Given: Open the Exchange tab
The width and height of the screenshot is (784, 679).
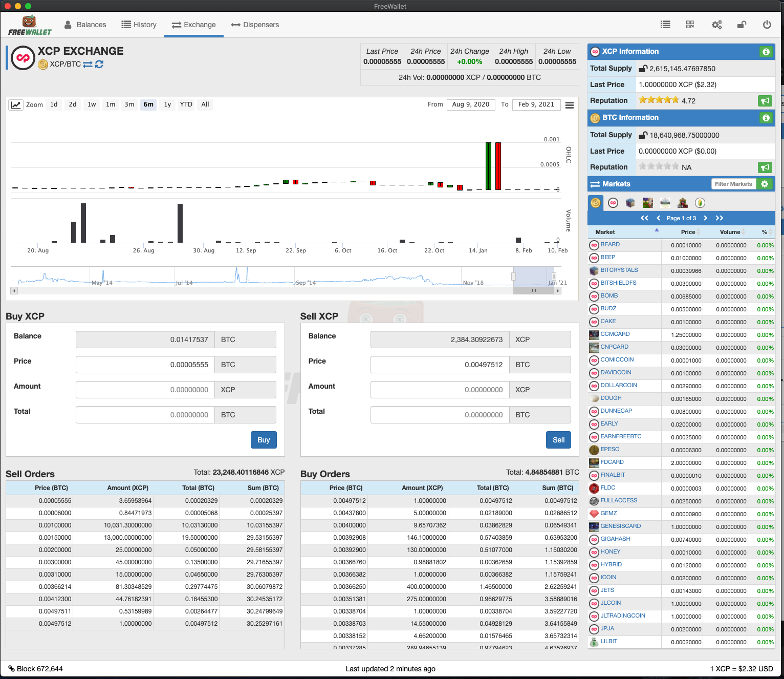Looking at the screenshot, I should [x=194, y=25].
